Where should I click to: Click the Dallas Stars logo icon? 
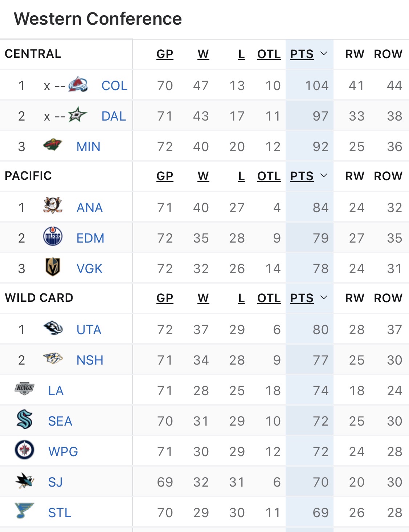pyautogui.click(x=78, y=115)
